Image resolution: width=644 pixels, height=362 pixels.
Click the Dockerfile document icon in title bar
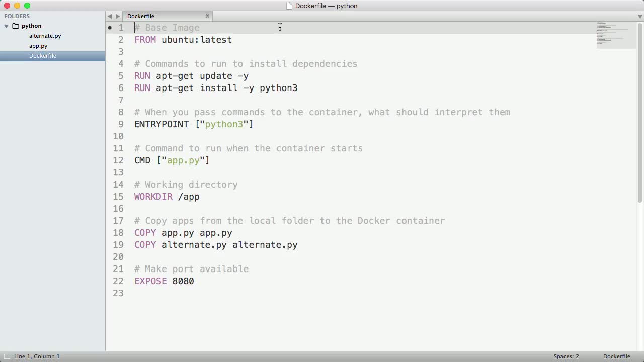[289, 6]
